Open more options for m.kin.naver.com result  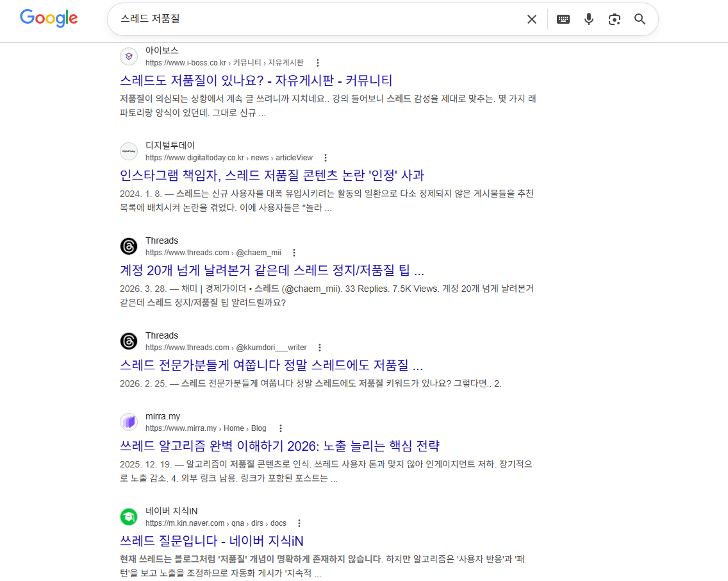[x=299, y=523]
